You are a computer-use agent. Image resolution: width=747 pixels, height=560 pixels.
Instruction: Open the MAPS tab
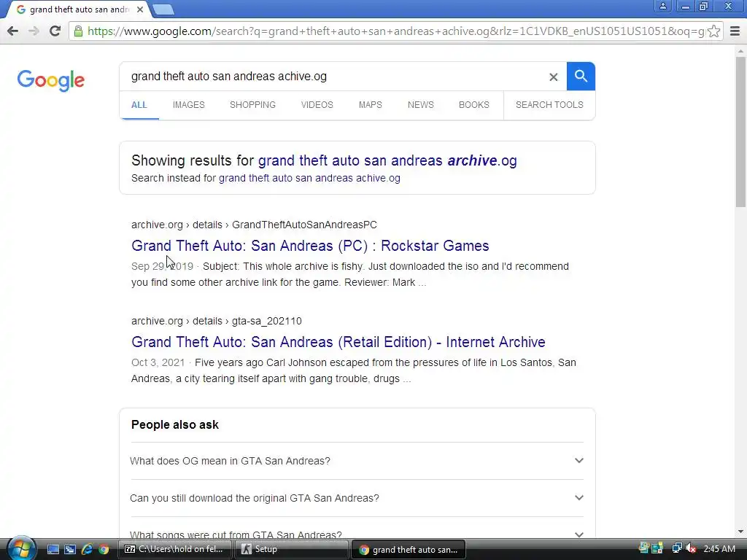tap(370, 105)
